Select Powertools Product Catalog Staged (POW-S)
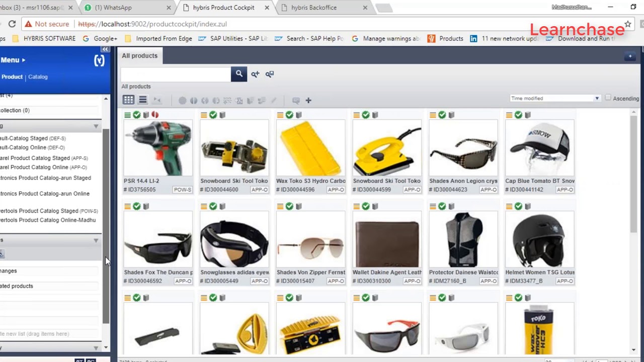The height and width of the screenshot is (362, 644). point(49,211)
